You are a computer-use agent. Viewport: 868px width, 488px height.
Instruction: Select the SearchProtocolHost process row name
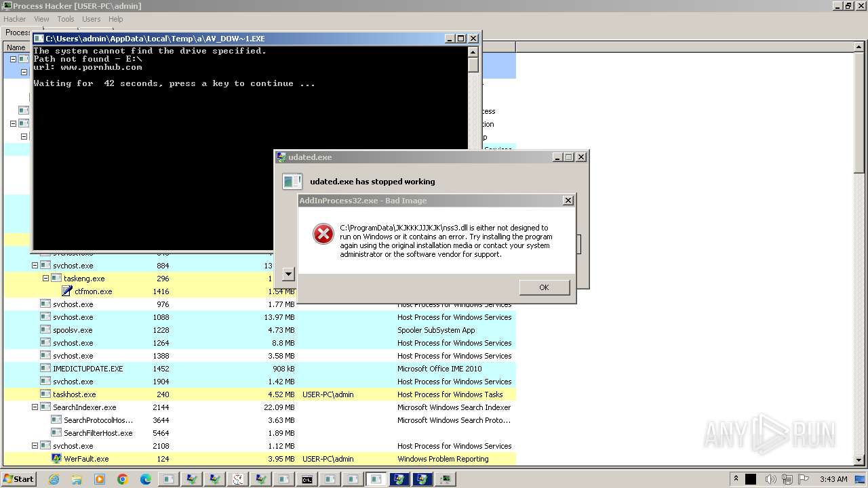coord(98,420)
